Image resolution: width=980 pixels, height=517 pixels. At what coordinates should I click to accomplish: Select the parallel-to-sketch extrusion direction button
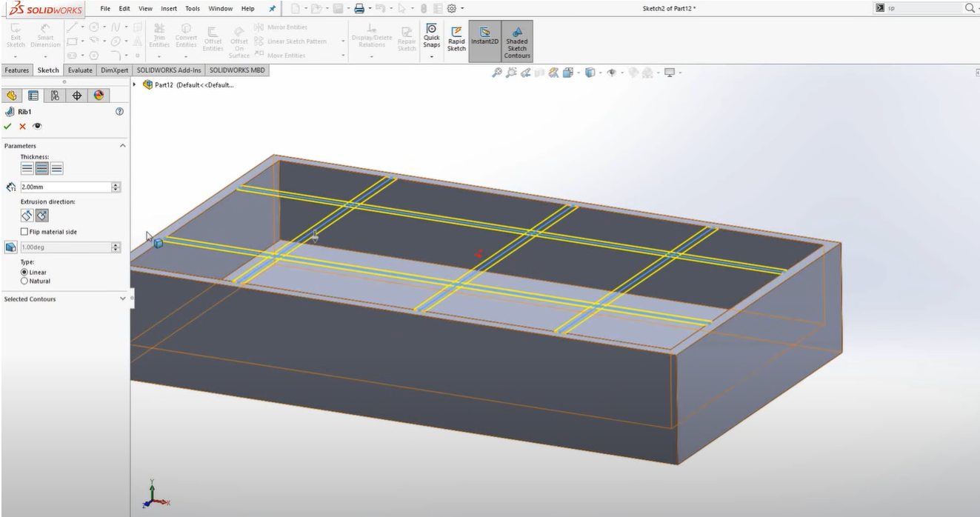click(x=27, y=216)
